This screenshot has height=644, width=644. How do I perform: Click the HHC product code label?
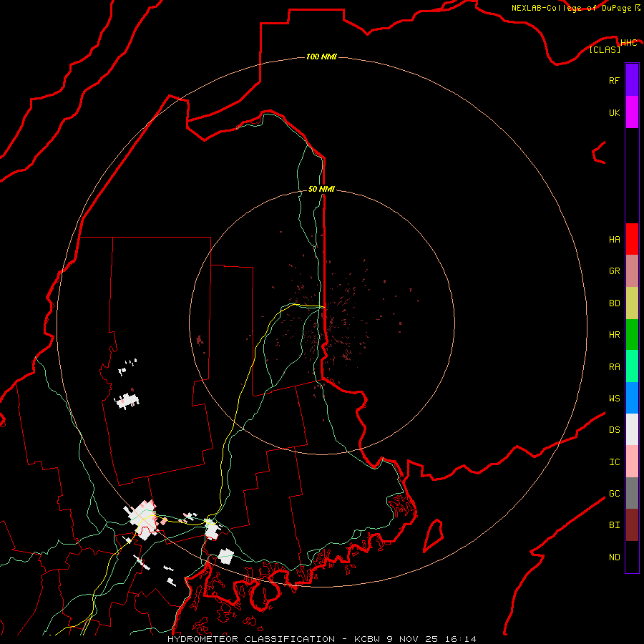(628, 43)
